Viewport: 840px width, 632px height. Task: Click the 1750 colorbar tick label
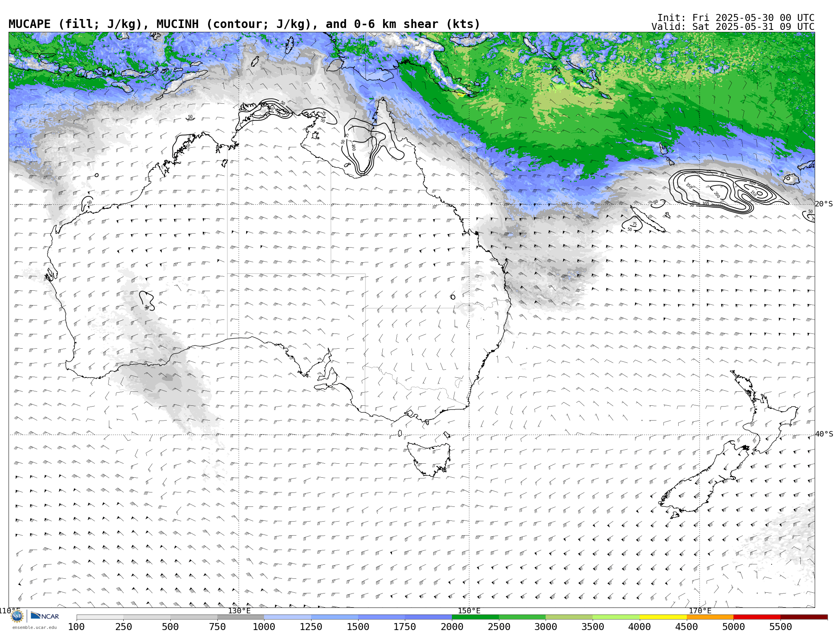click(x=405, y=627)
